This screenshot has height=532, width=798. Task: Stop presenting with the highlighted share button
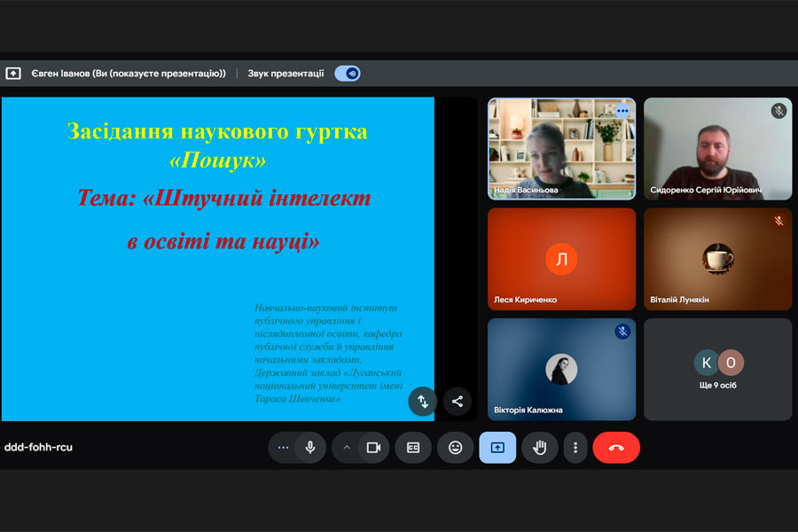point(497,448)
